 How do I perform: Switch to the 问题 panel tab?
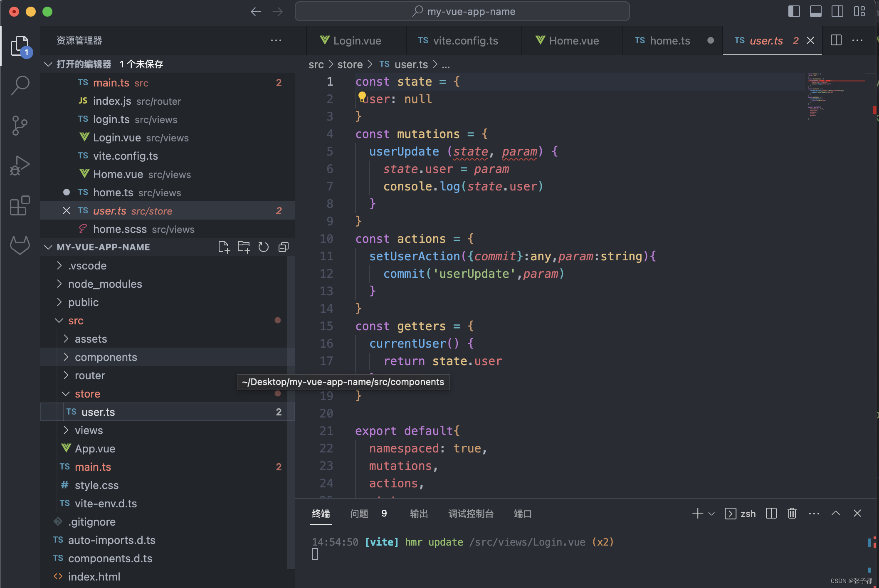tap(359, 514)
